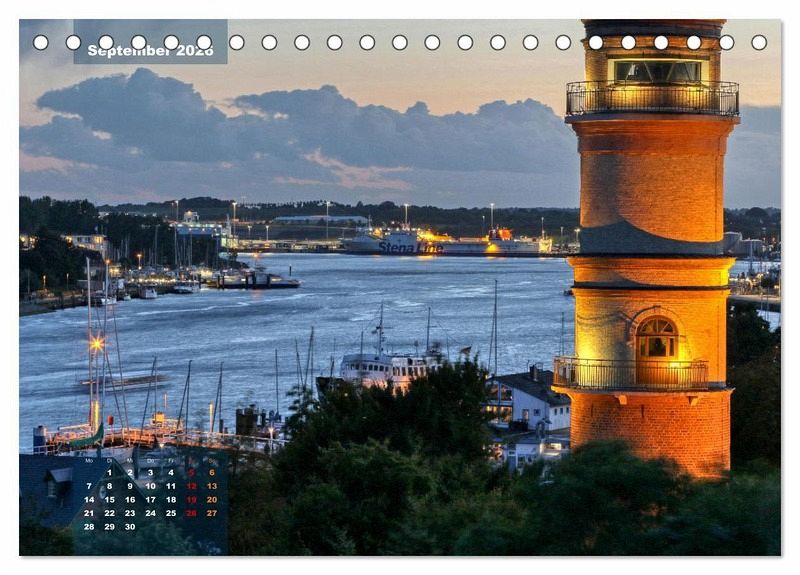The width and height of the screenshot is (800, 575).
Task: Click date 7 in the calendar
Action: (89, 486)
